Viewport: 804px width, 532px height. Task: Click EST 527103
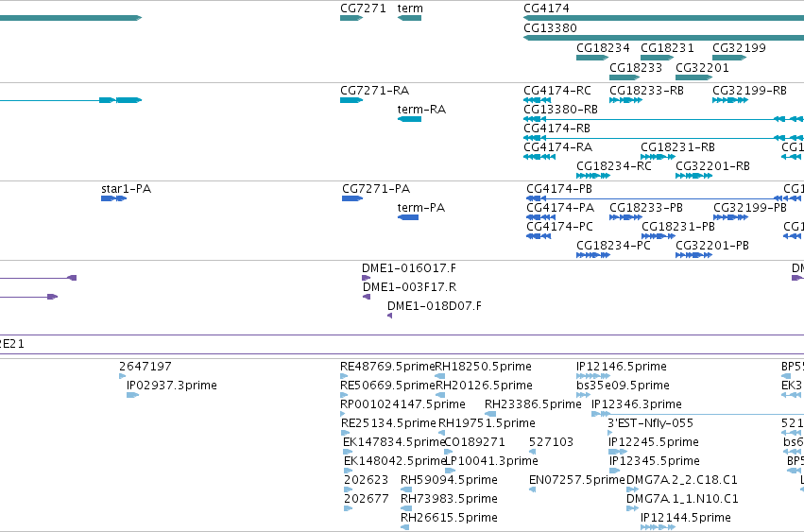[x=532, y=452]
